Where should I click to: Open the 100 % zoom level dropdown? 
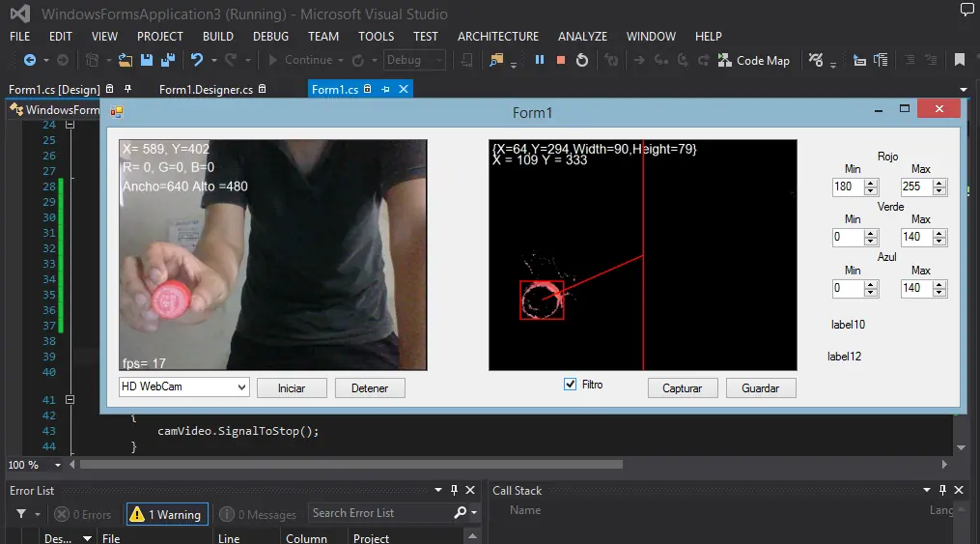(58, 465)
